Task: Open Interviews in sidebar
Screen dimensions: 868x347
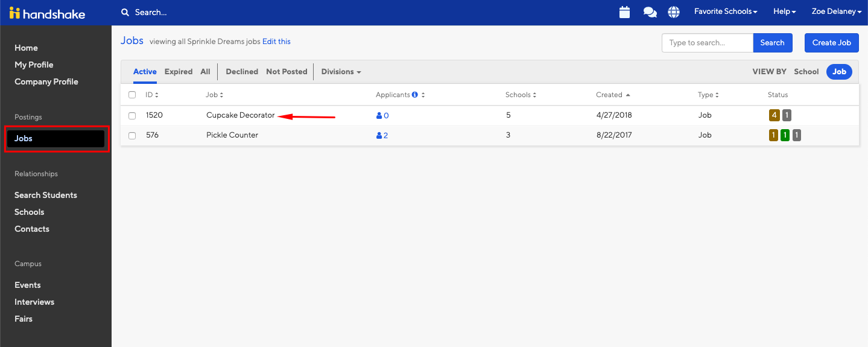Action: click(34, 302)
